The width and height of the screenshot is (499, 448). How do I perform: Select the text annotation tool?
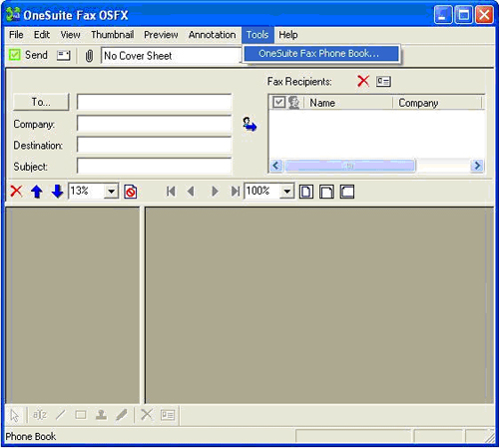40,415
